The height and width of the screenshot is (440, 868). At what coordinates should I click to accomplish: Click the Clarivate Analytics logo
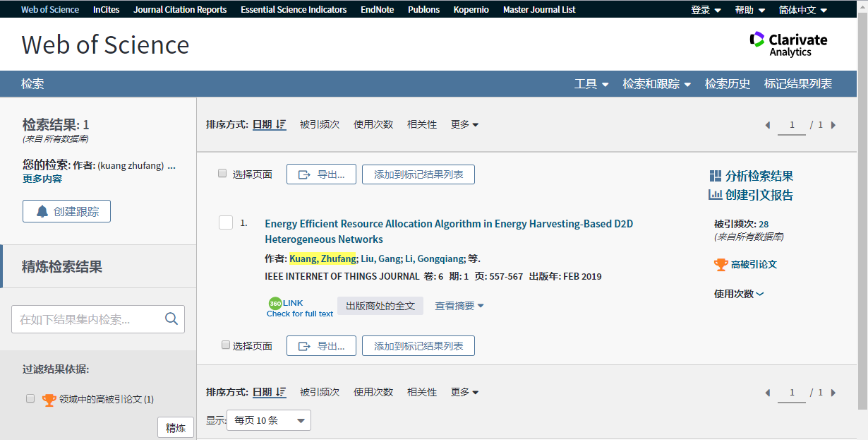coord(788,44)
